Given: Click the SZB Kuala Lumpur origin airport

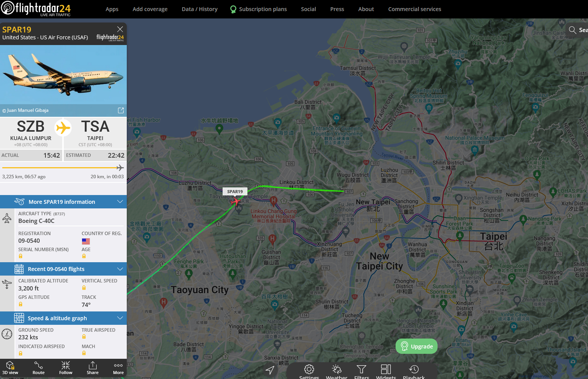Looking at the screenshot, I should 31,133.
